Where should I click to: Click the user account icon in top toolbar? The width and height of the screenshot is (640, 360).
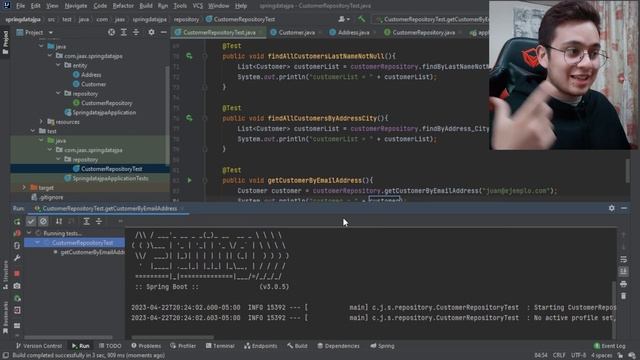(344, 19)
